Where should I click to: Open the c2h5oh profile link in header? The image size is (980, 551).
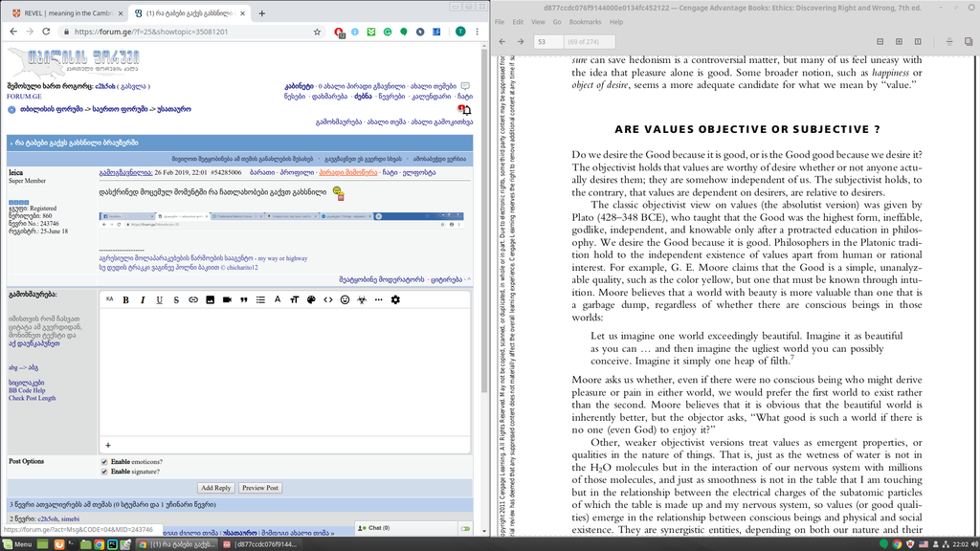105,86
